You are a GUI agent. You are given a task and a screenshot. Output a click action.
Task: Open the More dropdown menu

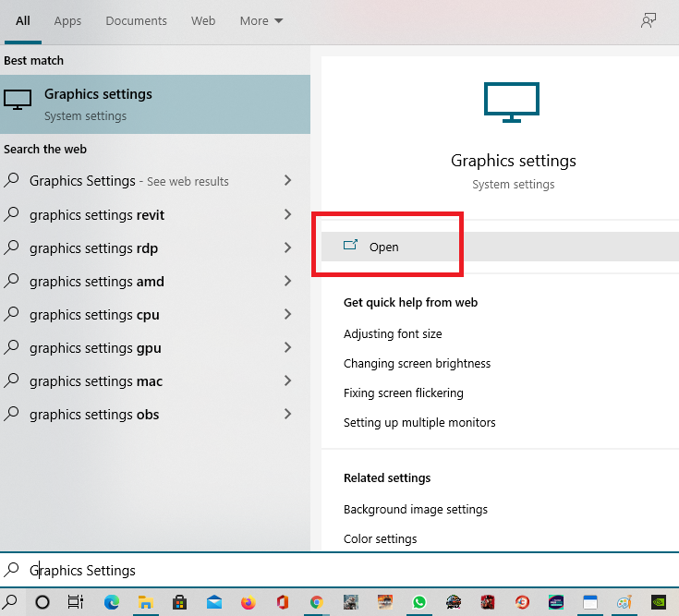click(x=261, y=20)
